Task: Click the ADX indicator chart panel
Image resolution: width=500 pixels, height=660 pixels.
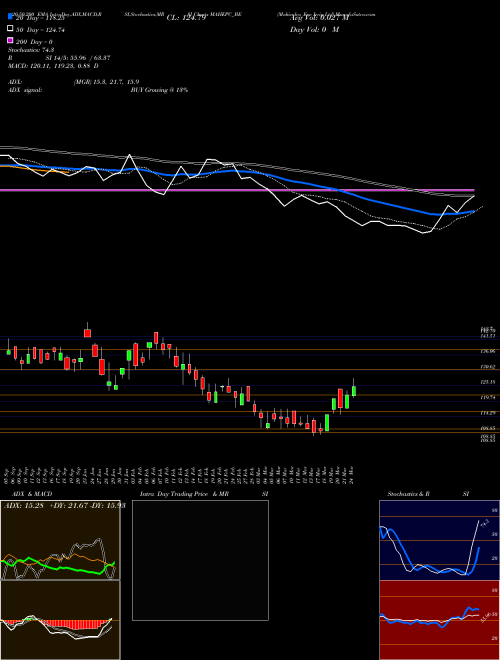Action: [60, 540]
